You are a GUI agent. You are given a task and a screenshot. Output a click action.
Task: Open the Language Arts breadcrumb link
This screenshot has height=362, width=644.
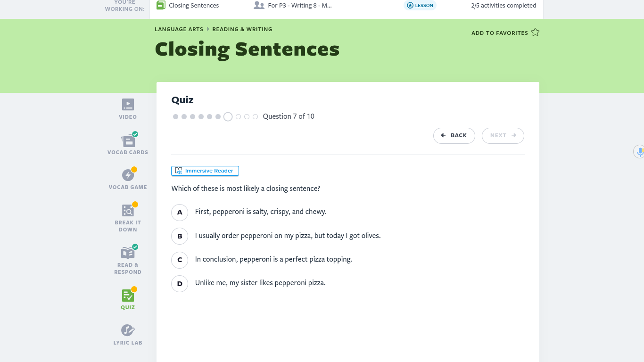click(179, 29)
